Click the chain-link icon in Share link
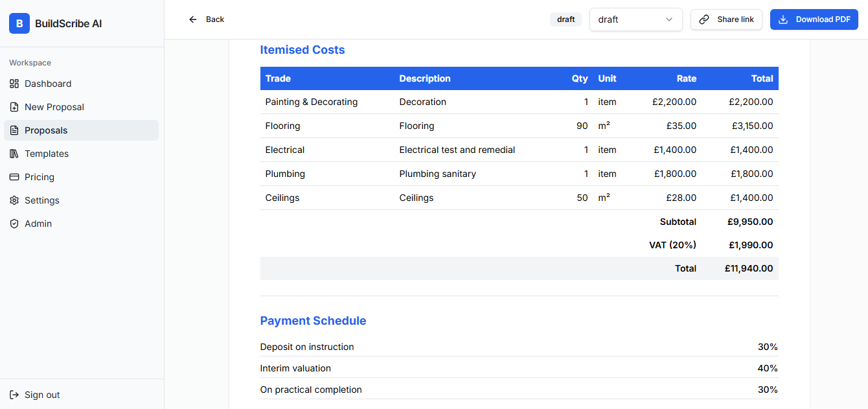 [x=704, y=19]
